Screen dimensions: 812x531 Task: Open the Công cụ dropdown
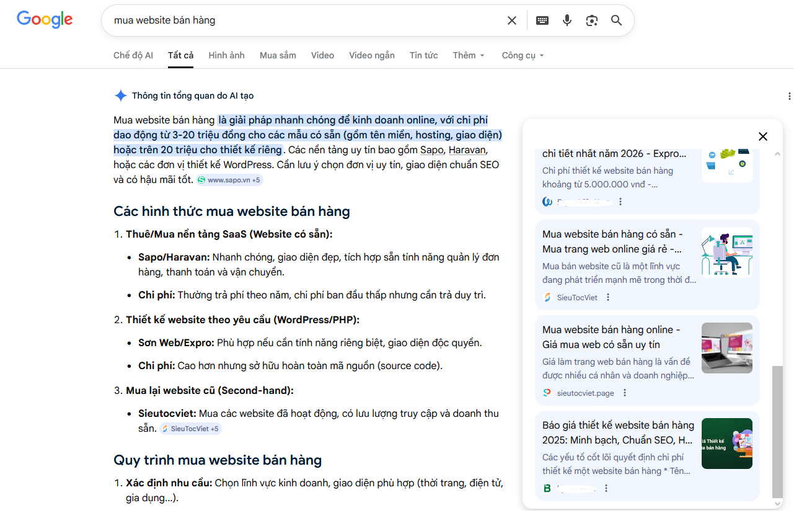coord(522,55)
